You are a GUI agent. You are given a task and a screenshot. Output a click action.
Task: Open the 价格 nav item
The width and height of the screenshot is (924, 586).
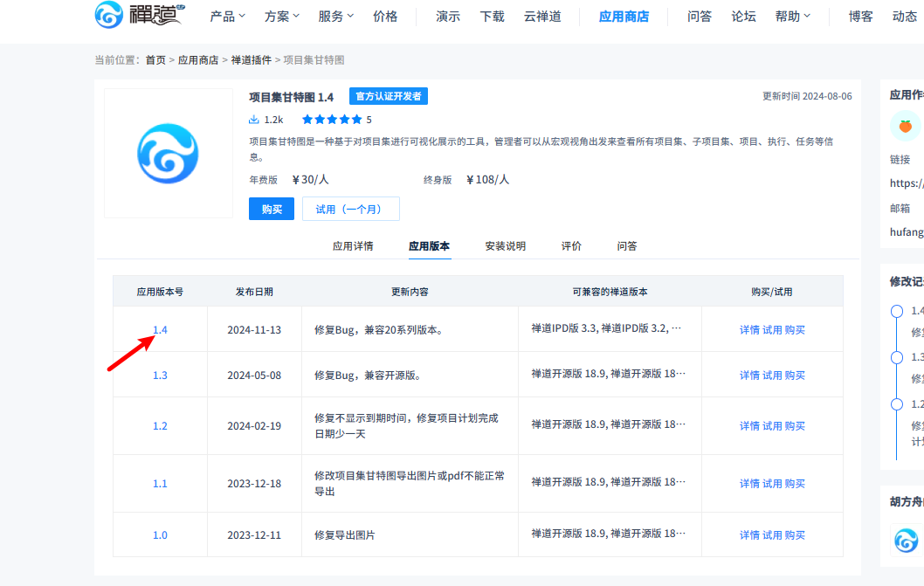[x=385, y=17]
